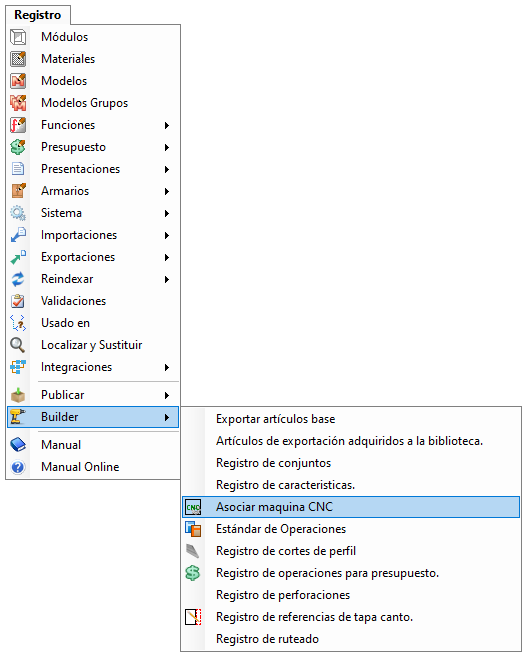This screenshot has width=528, height=659.
Task: Open Registro de operaciones para presupuesto
Action: click(351, 573)
